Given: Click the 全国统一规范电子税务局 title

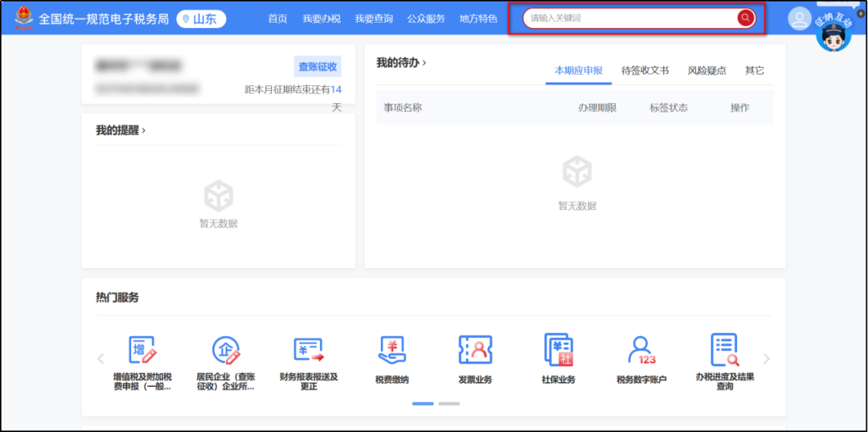Looking at the screenshot, I should pos(104,19).
